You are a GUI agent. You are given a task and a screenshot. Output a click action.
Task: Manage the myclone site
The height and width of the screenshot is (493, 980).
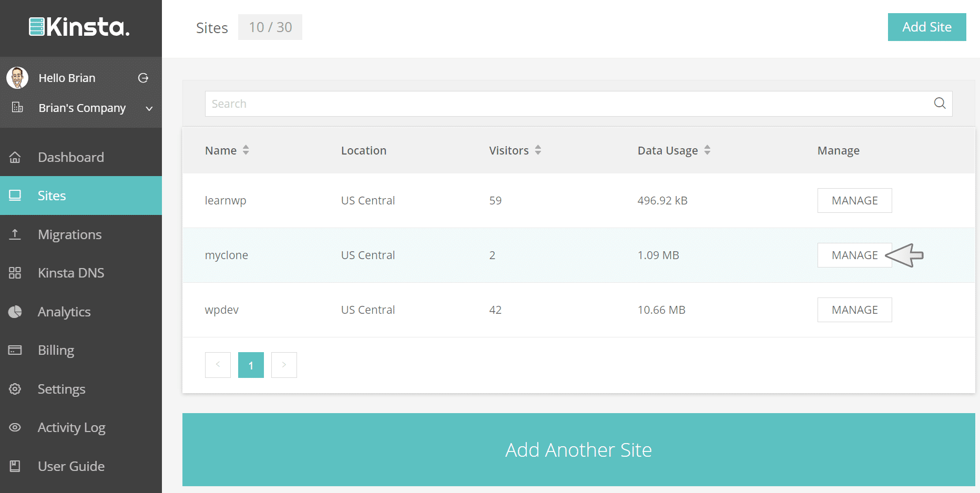point(854,255)
